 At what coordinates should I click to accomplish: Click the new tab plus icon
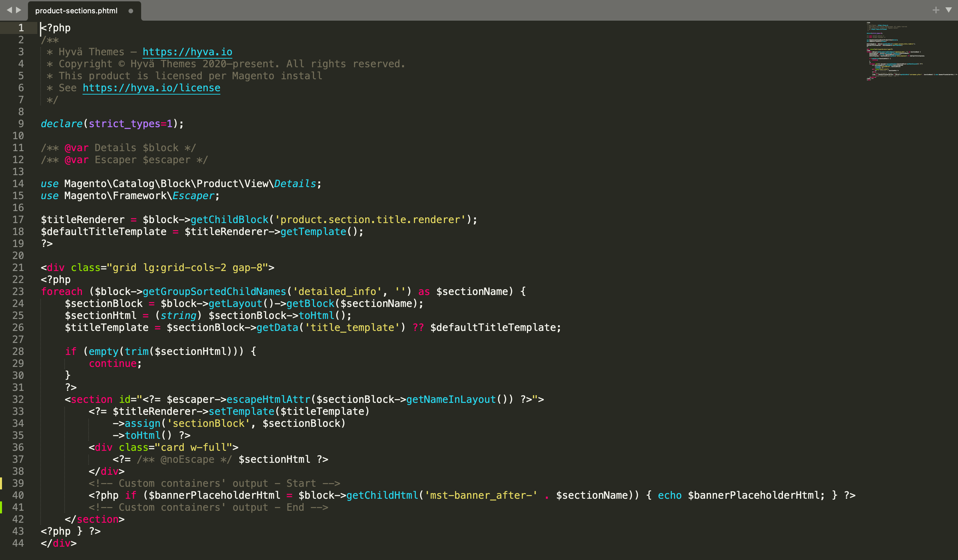pyautogui.click(x=936, y=10)
